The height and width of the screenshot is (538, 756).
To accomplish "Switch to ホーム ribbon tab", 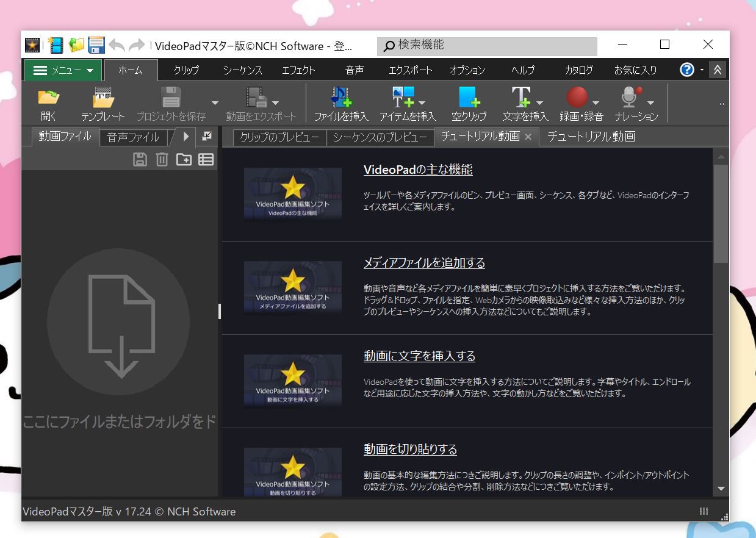I will point(131,70).
